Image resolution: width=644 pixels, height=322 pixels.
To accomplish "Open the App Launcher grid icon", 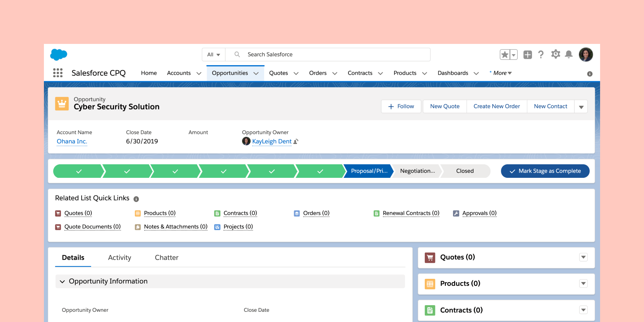I will coord(58,73).
